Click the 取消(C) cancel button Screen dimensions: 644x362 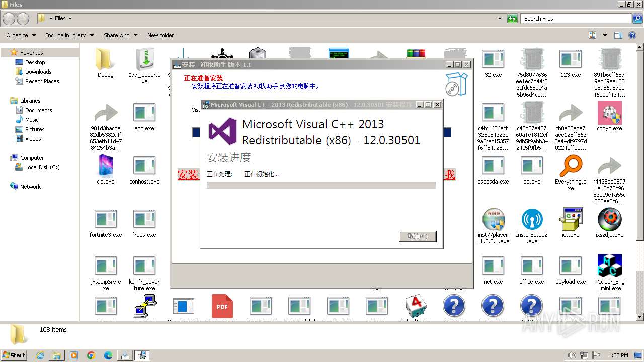pyautogui.click(x=418, y=236)
